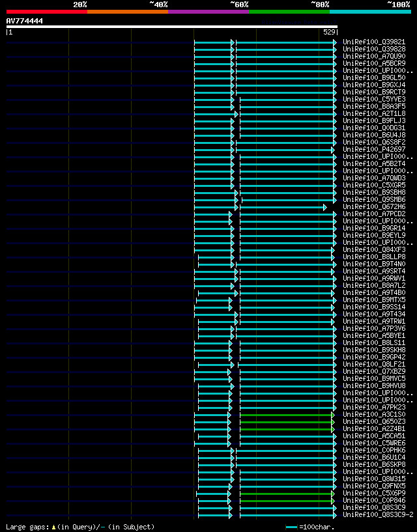Select hit label UniRef100_C5WRE6
This screenshot has width=417, height=532.
tap(374, 443)
